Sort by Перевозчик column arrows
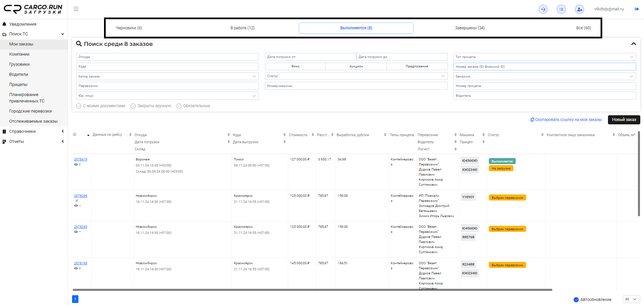Viewport: 644px width, 306px height. 455,135
